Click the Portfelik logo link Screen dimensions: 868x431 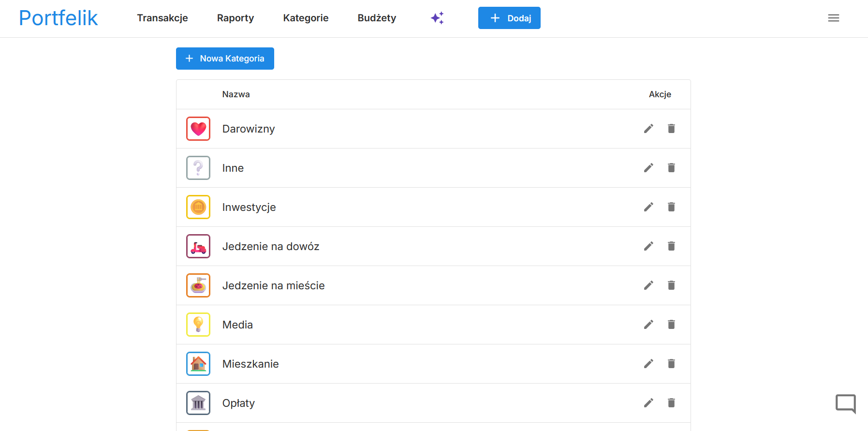click(x=58, y=18)
